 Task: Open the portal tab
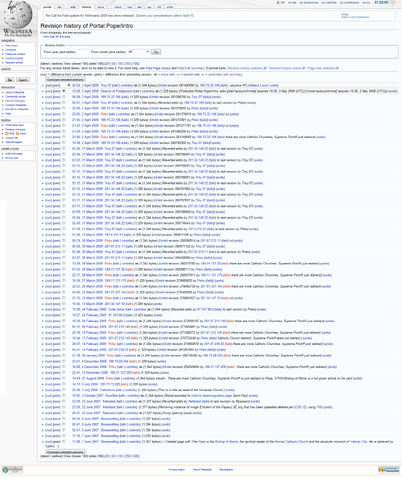pyautogui.click(x=47, y=7)
